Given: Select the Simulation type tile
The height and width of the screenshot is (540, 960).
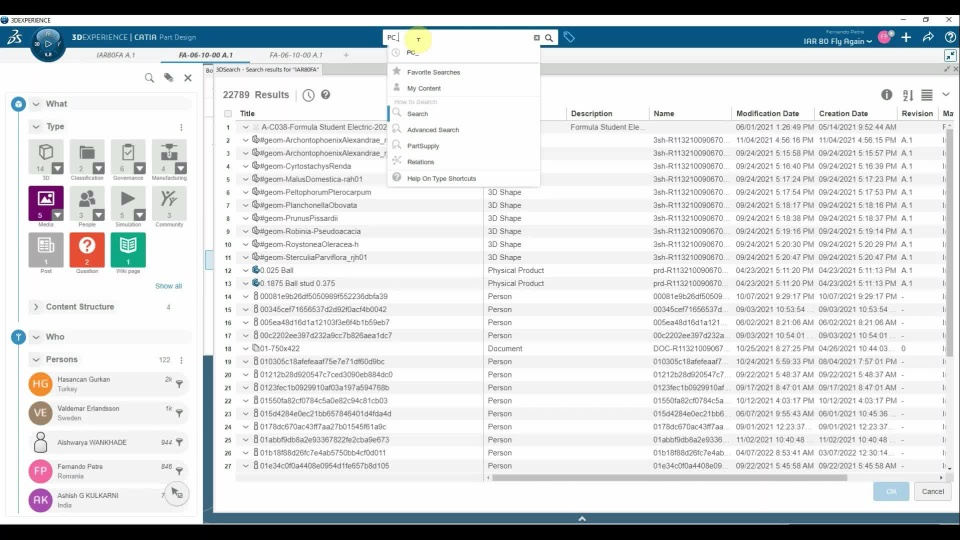Looking at the screenshot, I should (128, 203).
